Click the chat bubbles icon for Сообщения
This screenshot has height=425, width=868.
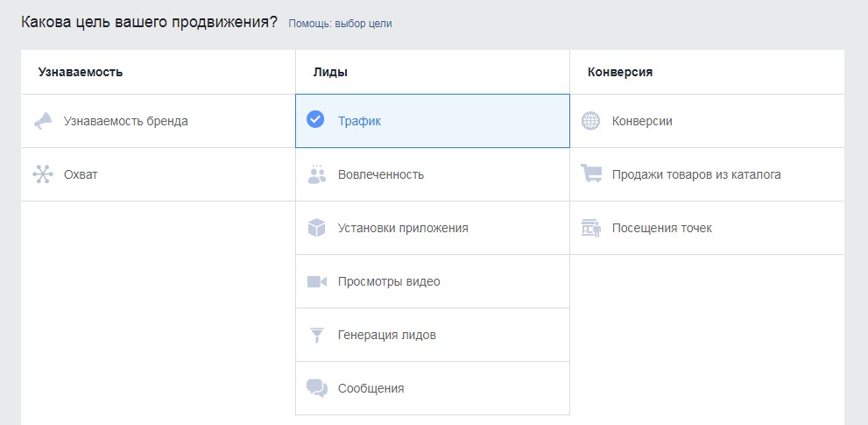[317, 388]
